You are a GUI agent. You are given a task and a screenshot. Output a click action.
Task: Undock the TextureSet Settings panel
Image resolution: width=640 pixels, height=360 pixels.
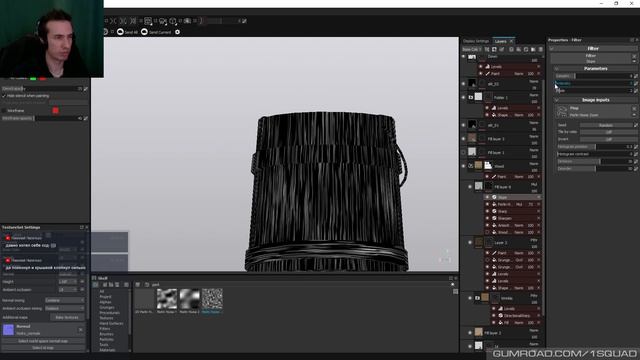tap(82, 227)
